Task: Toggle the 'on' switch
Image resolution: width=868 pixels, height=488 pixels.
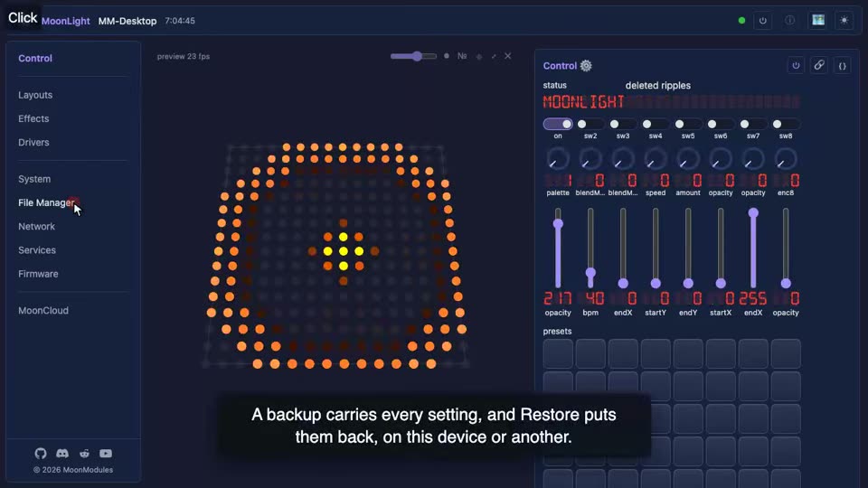Action: click(558, 124)
